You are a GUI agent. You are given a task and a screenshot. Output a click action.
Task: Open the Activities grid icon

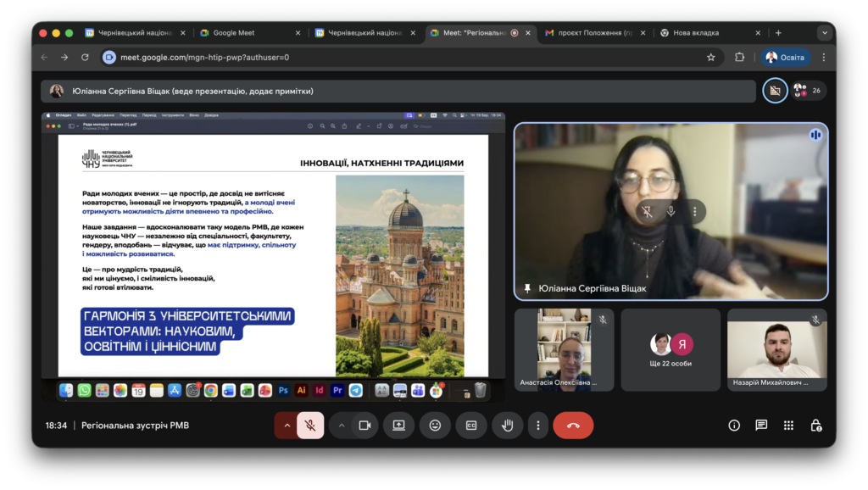click(x=788, y=426)
